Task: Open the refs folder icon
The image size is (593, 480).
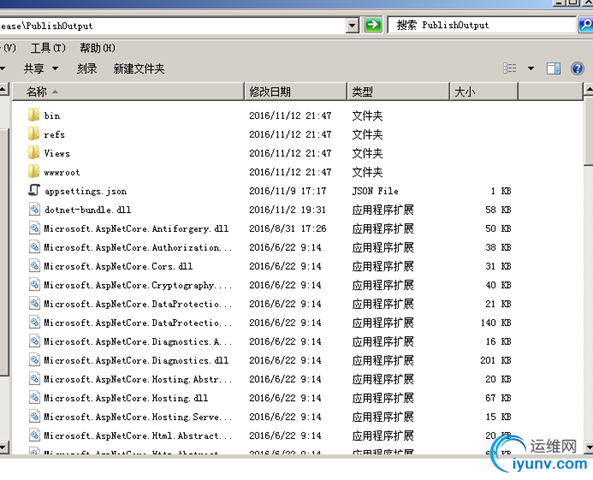Action: pos(33,134)
